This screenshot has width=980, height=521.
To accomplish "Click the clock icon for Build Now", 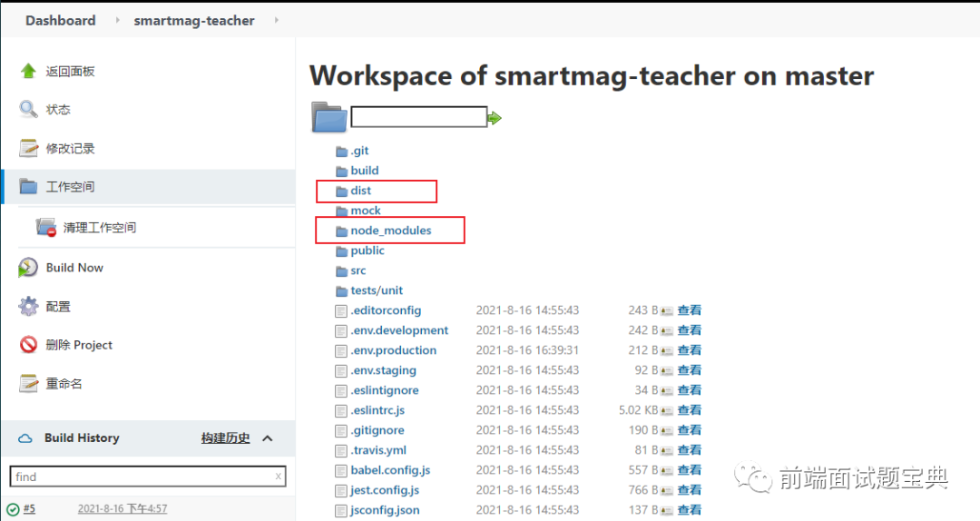I will point(28,268).
